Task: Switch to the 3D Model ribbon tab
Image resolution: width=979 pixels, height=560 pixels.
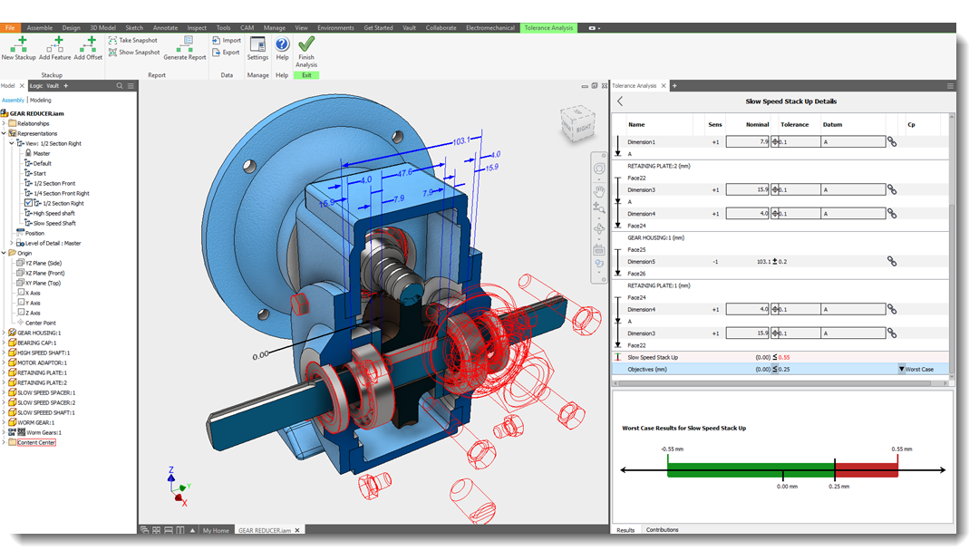Action: point(103,27)
